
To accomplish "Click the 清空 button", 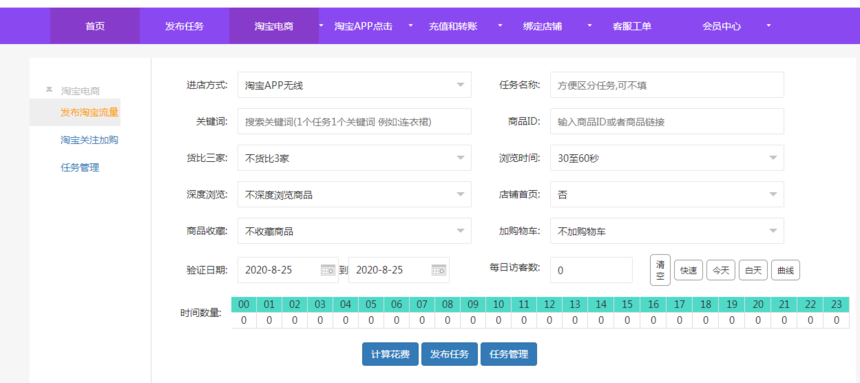I will pyautogui.click(x=660, y=270).
